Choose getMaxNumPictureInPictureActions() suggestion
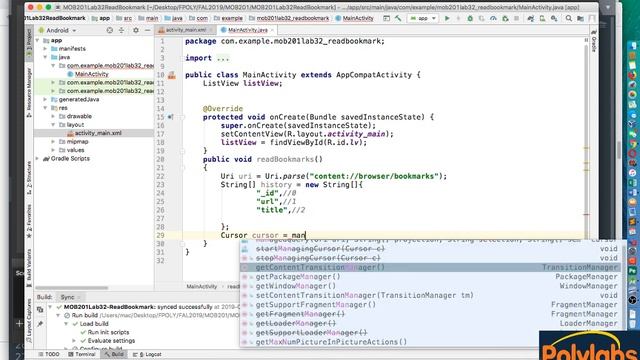The height and width of the screenshot is (360, 640). click(430, 342)
